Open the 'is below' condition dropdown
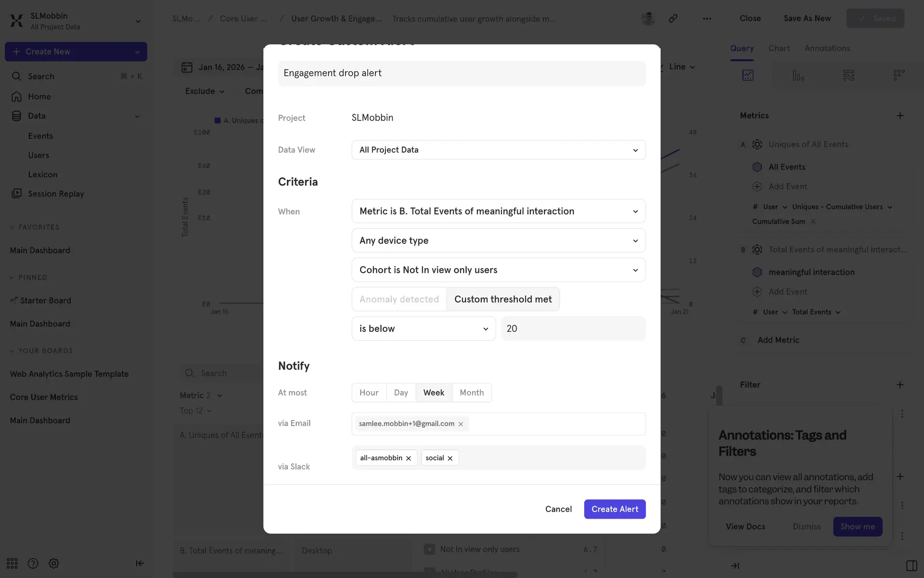The height and width of the screenshot is (578, 924). point(423,328)
